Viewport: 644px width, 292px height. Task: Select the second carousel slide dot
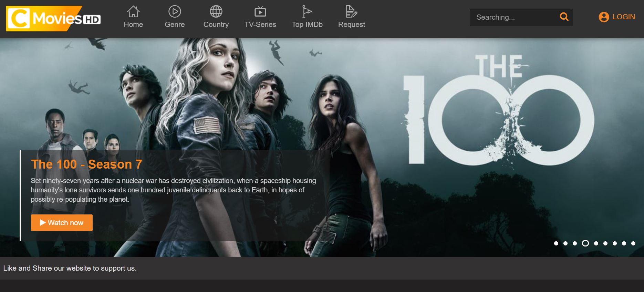tap(565, 243)
